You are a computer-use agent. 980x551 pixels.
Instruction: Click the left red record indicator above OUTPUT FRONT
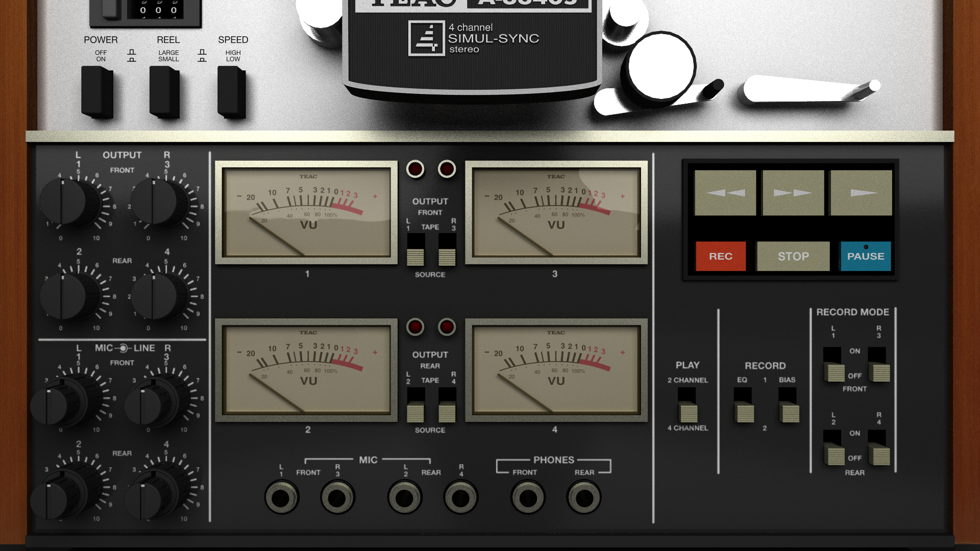pos(415,169)
